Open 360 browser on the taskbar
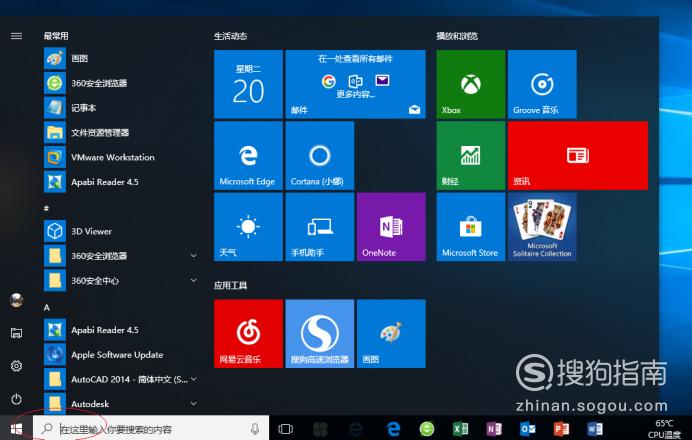The image size is (692, 440). pyautogui.click(x=427, y=429)
